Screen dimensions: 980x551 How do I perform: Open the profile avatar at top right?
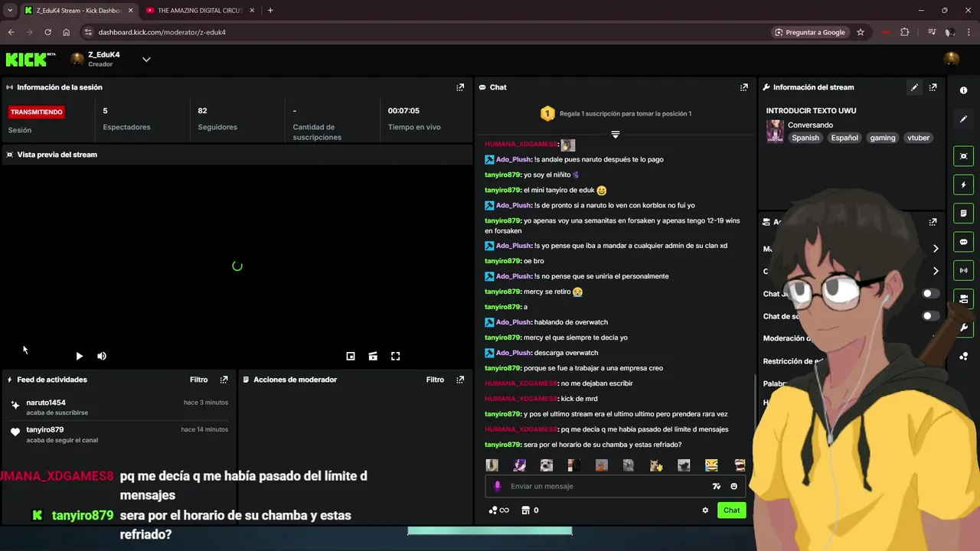952,59
